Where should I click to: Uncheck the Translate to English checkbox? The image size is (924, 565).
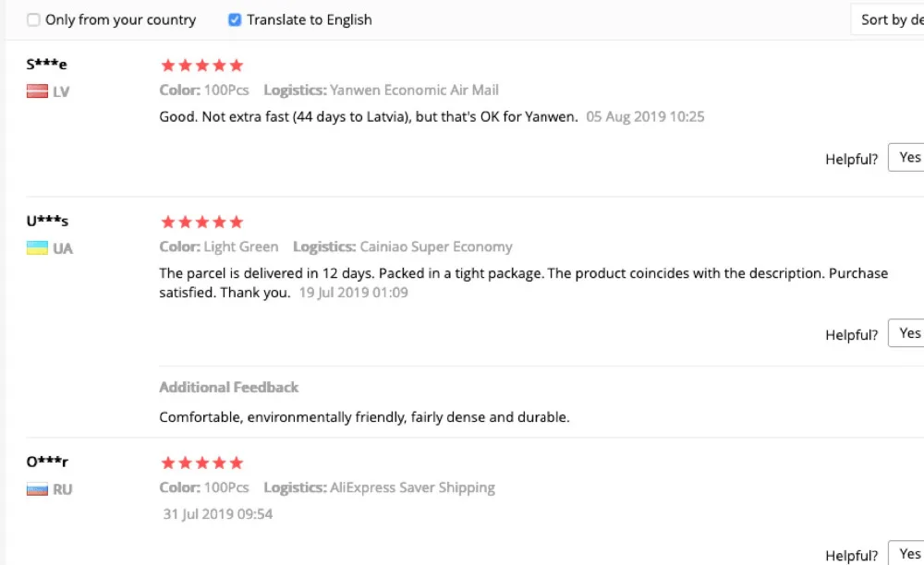coord(235,19)
